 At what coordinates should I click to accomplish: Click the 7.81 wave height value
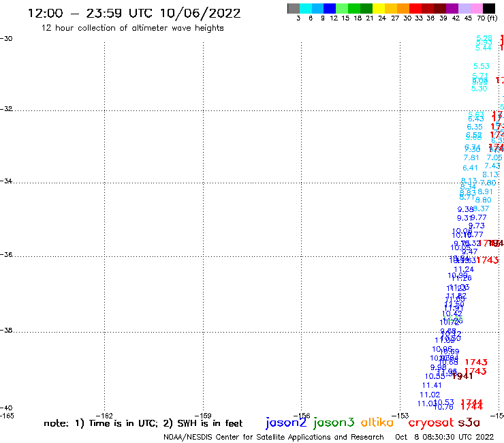point(471,157)
